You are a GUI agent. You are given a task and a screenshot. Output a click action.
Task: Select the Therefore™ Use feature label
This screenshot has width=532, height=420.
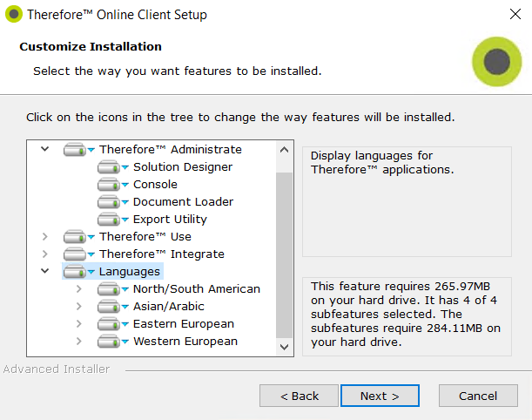[145, 237]
